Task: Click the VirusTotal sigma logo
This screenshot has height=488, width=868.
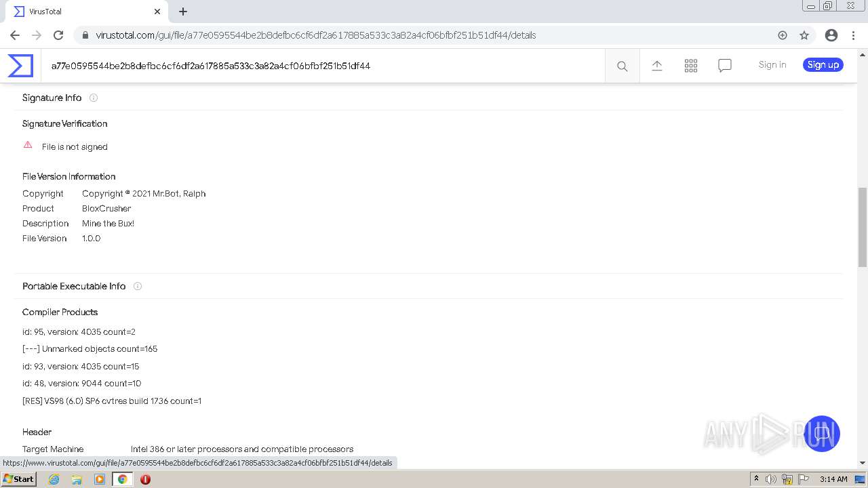Action: tap(20, 66)
